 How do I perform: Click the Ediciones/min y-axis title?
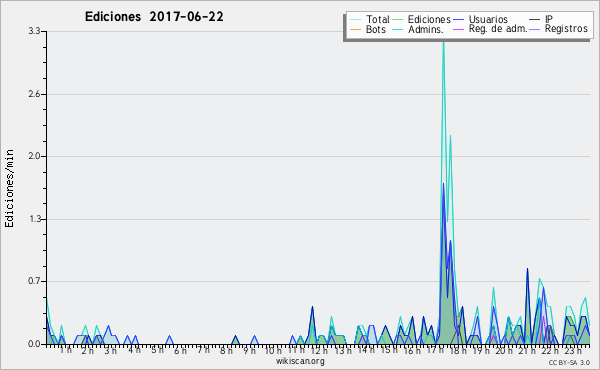tap(9, 188)
